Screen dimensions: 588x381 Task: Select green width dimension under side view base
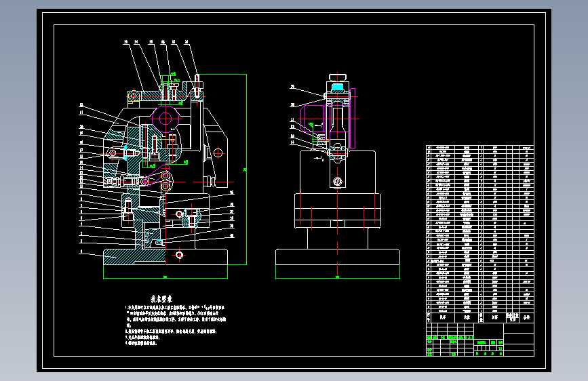coord(338,278)
